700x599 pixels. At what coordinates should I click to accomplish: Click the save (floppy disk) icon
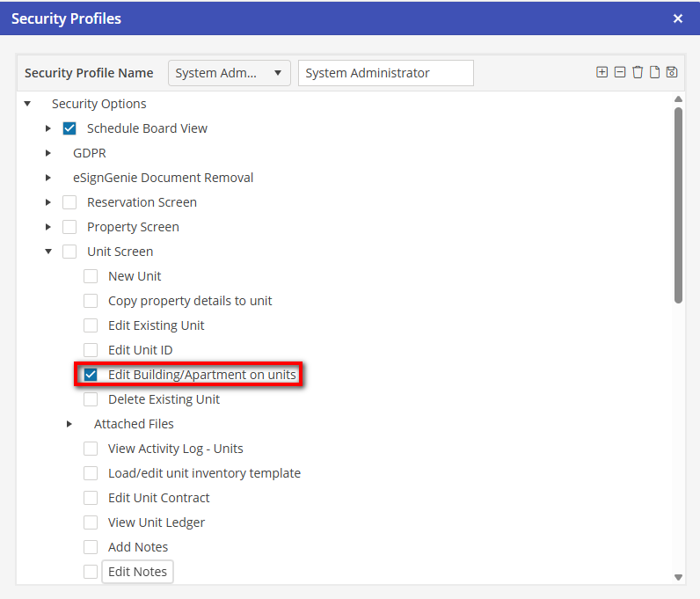point(672,72)
